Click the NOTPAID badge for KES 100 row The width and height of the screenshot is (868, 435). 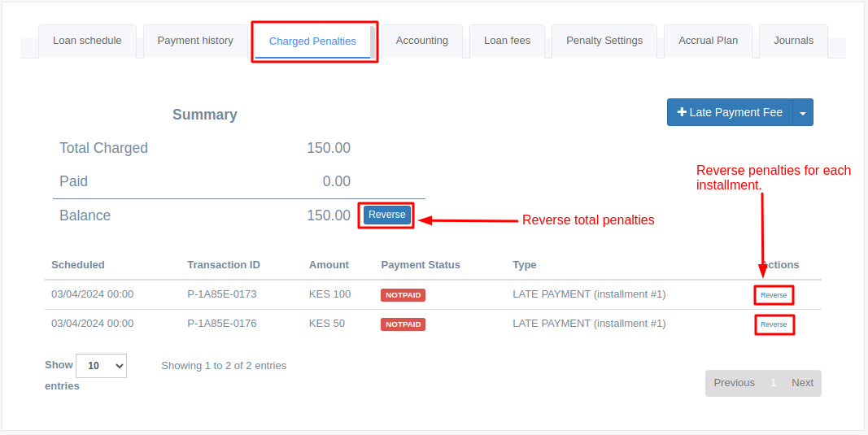click(403, 295)
